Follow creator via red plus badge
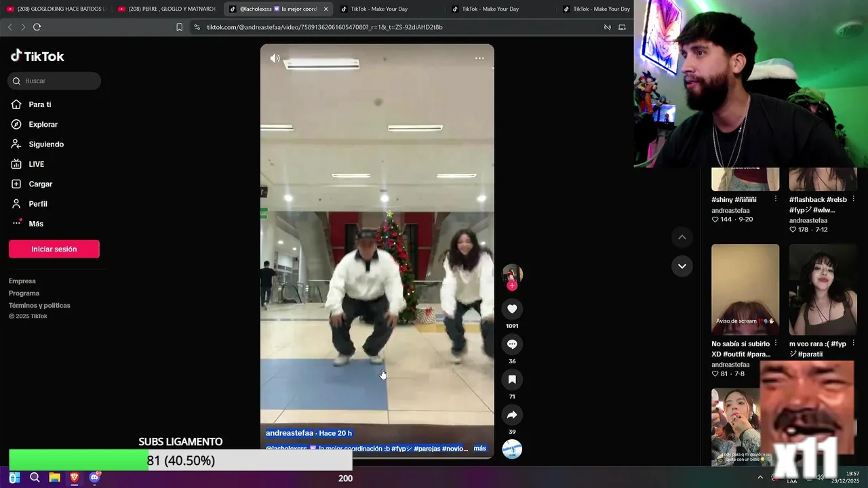The width and height of the screenshot is (868, 488). pos(512,286)
